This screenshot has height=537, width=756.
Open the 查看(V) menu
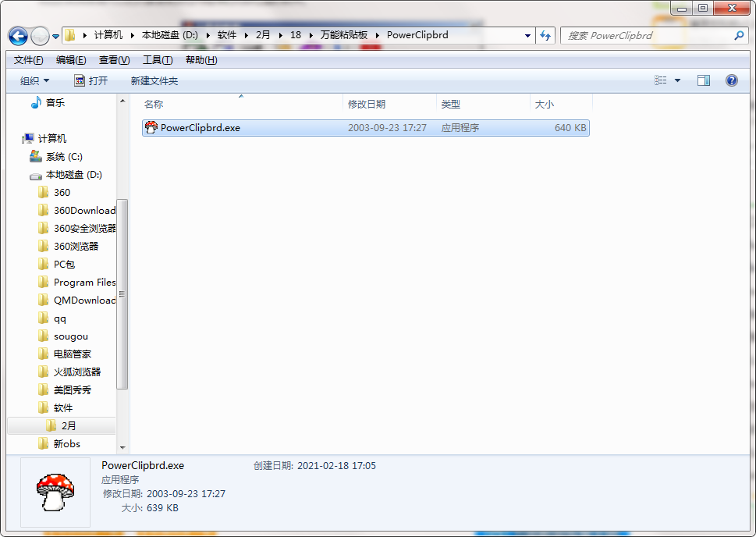(114, 60)
